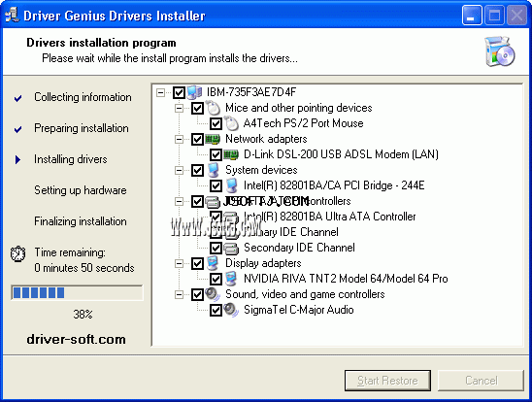Click the NVIDIA RIVA TNT2 adapter icon

coord(231,279)
